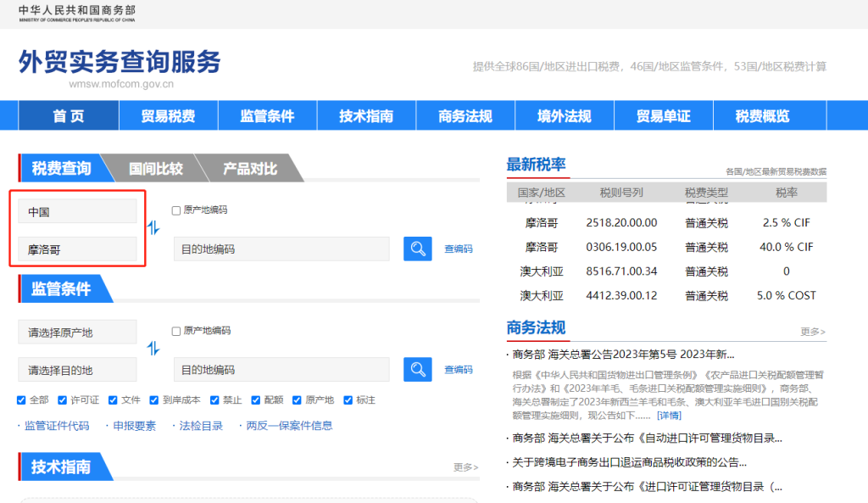Click the 税费类型 column header
Image resolution: width=868 pixels, height=503 pixels.
pos(706,193)
